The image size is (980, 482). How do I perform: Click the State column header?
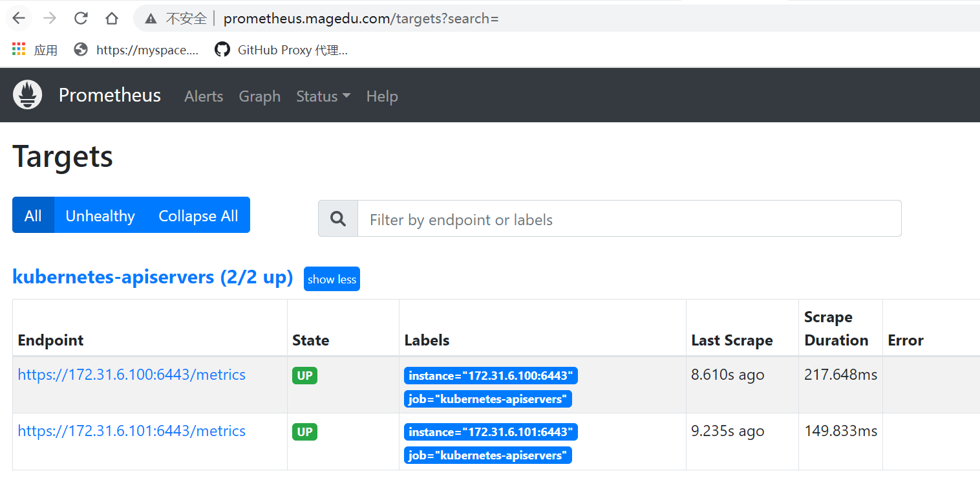click(x=310, y=340)
